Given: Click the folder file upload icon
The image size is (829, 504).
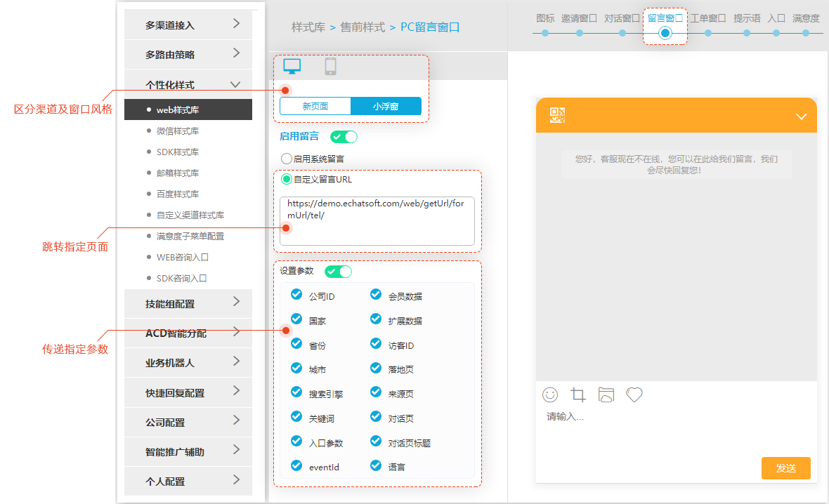Looking at the screenshot, I should pos(606,394).
